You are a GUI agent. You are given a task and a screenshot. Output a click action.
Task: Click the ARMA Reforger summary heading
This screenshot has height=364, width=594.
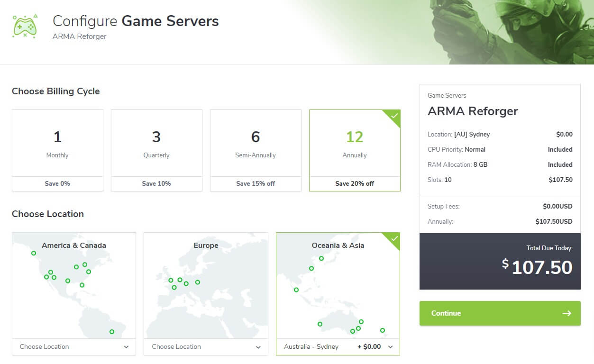473,111
